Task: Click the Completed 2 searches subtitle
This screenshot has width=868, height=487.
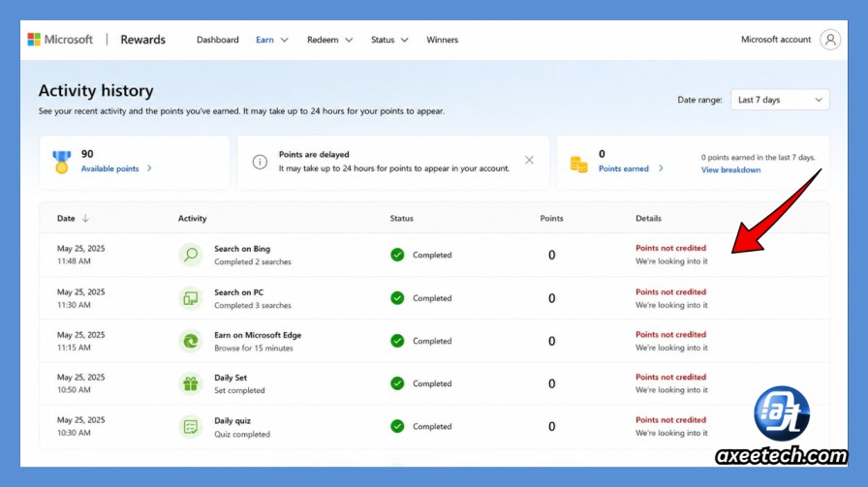Action: click(x=253, y=261)
